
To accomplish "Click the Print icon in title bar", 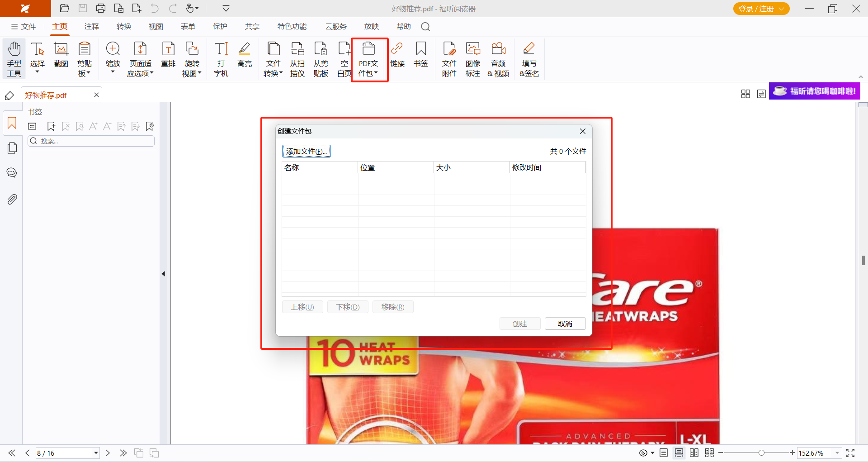I will coord(101,8).
